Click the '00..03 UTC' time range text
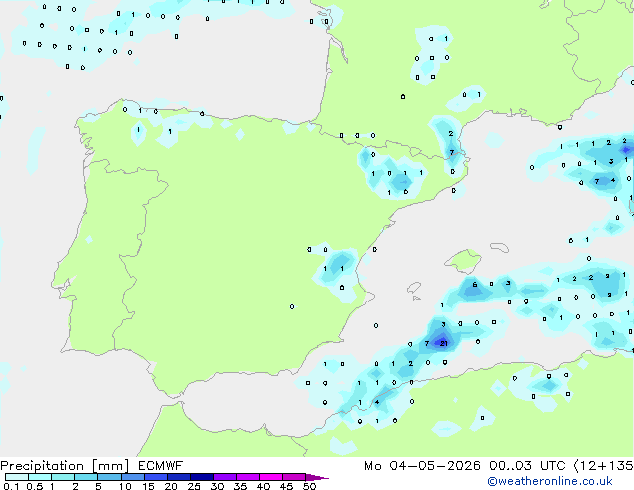This screenshot has width=634, height=490. pos(527,466)
